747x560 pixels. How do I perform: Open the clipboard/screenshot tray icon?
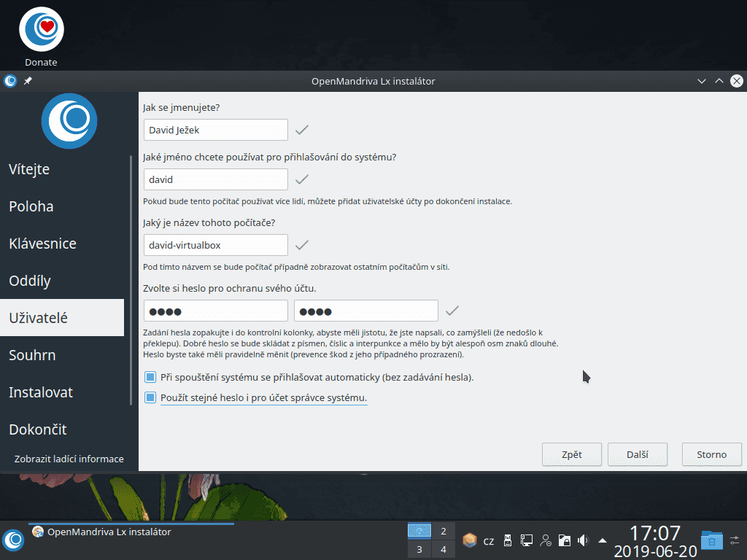click(565, 540)
